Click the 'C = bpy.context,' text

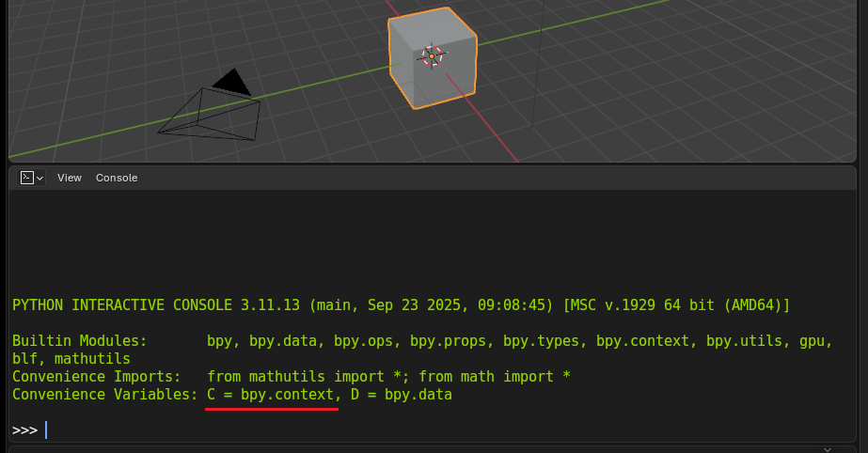click(x=274, y=395)
